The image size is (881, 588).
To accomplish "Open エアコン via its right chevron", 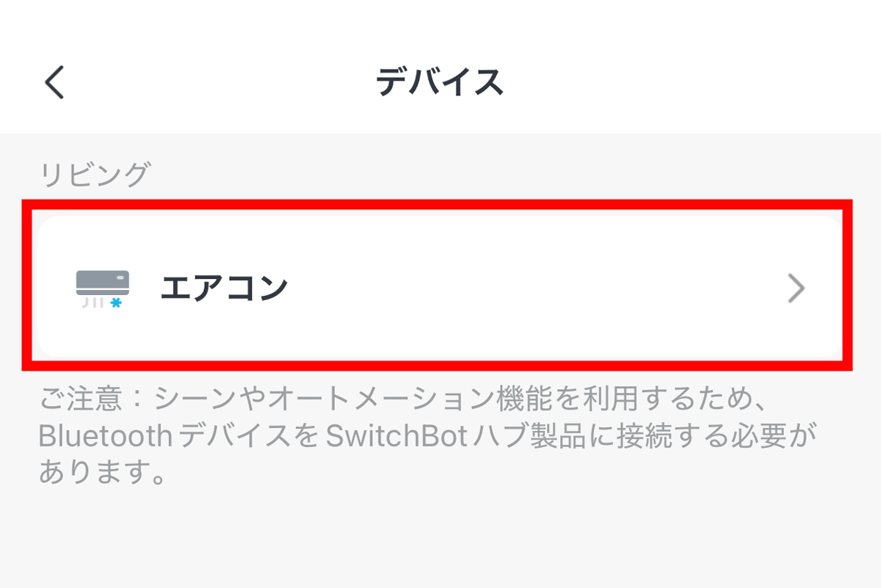I will pyautogui.click(x=796, y=289).
